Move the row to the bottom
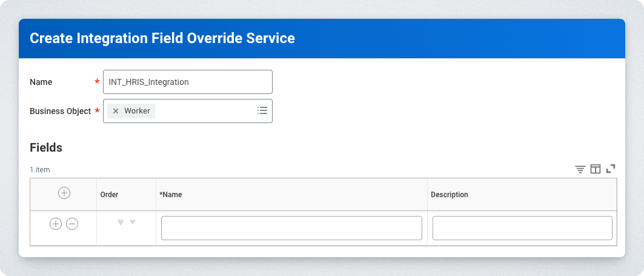 [120, 223]
